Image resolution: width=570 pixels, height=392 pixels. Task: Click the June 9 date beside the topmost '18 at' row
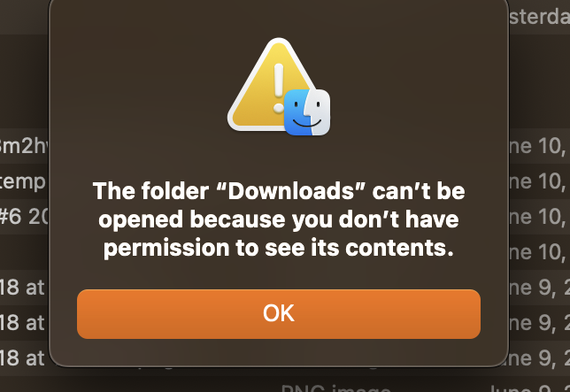coord(540,288)
